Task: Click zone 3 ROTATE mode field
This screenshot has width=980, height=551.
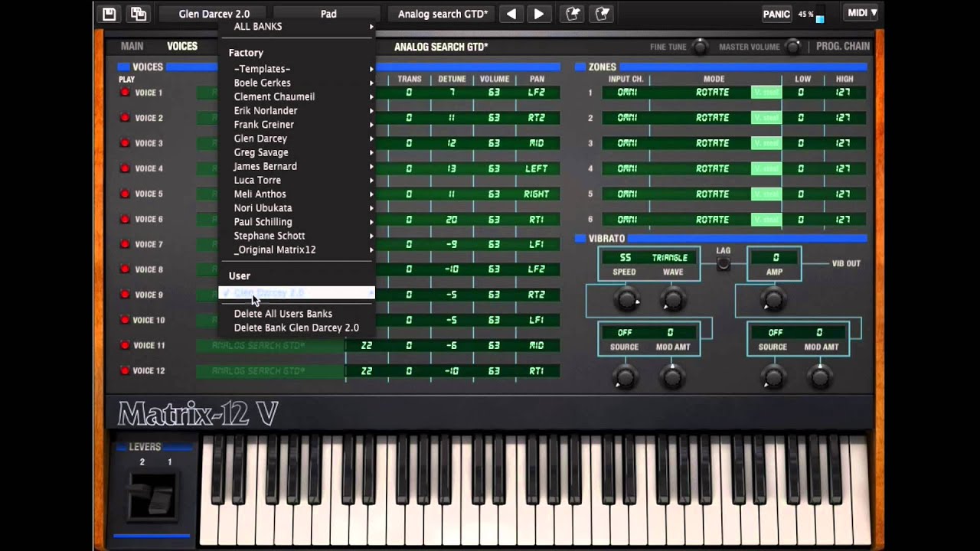Action: (x=712, y=143)
